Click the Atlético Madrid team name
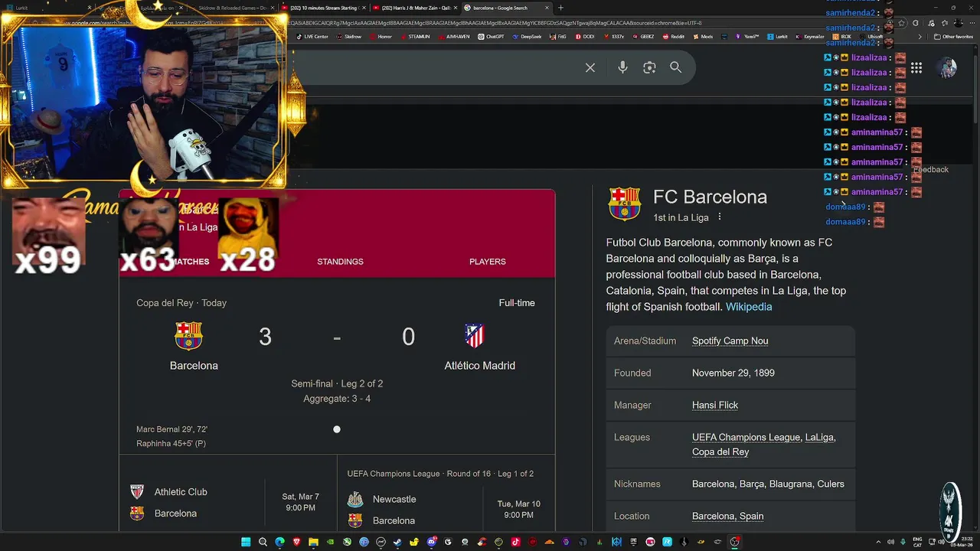980x551 pixels. [x=479, y=366]
